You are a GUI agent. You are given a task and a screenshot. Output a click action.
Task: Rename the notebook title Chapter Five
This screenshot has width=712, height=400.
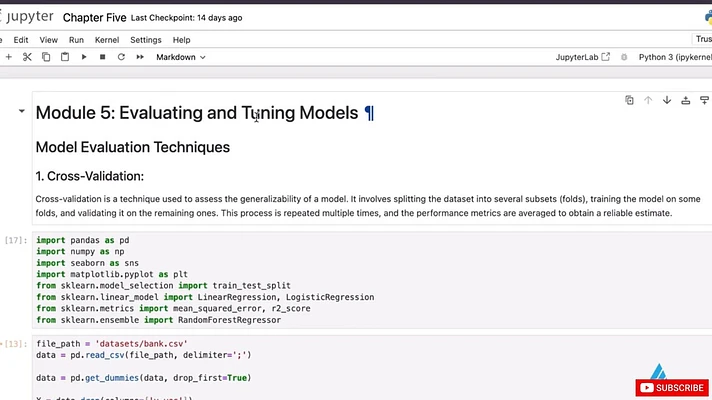tap(94, 18)
